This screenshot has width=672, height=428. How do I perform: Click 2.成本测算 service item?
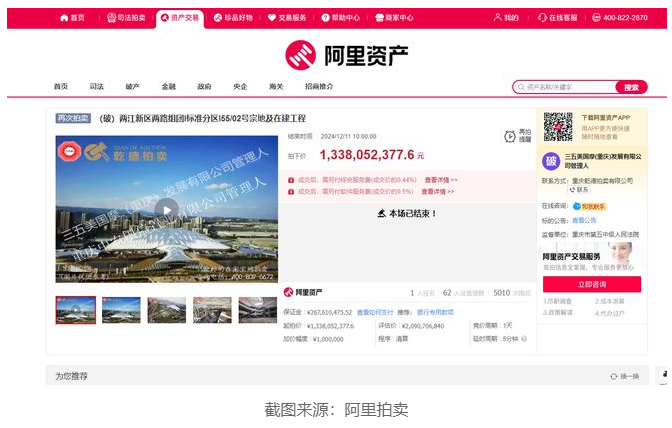click(x=609, y=301)
